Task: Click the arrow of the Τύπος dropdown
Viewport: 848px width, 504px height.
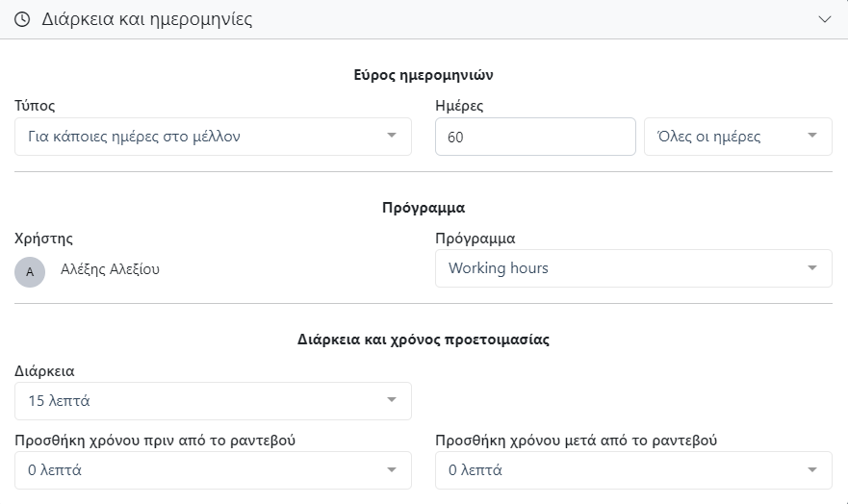Action: pos(392,136)
